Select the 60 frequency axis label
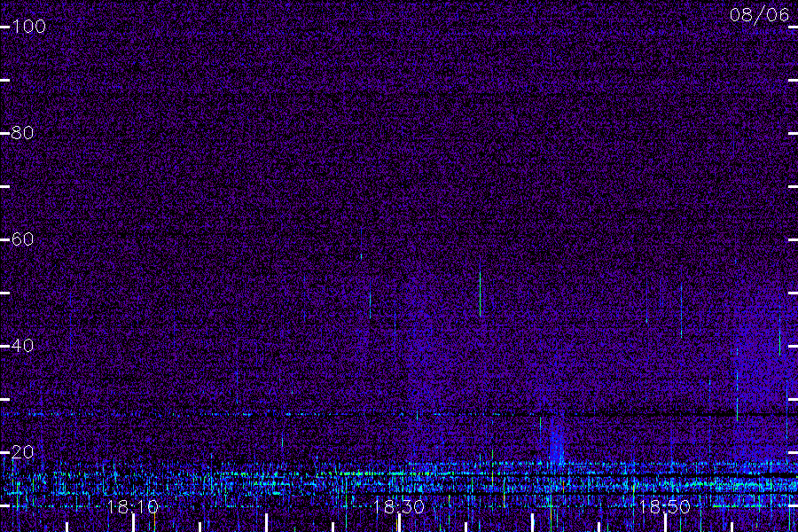This screenshot has height=532, width=798. (22, 239)
